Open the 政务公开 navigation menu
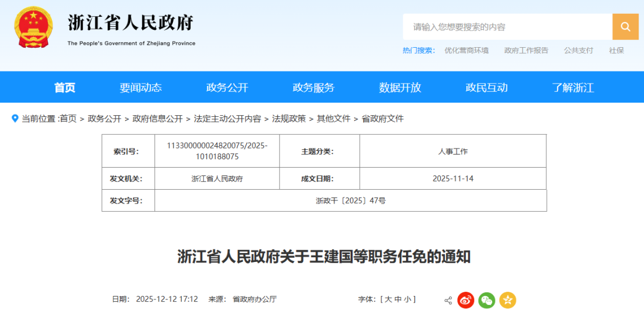The image size is (644, 318). click(227, 88)
